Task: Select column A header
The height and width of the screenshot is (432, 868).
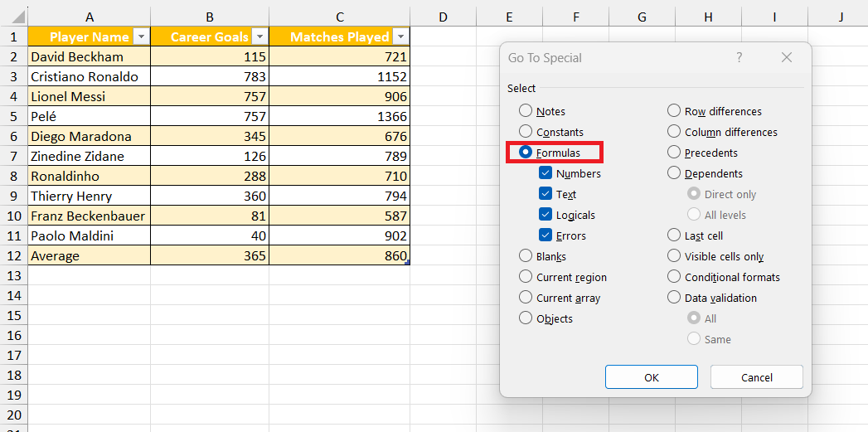Action: pyautogui.click(x=90, y=17)
